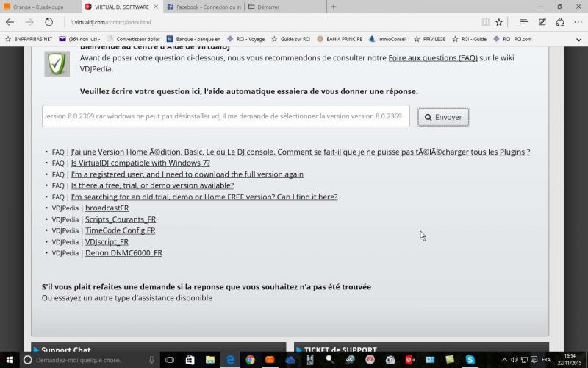Click the Edge icon in taskbar

click(230, 360)
